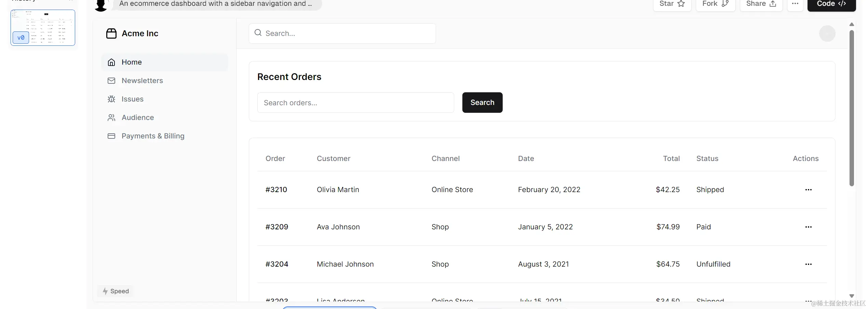Click the Total column header
This screenshot has width=868, height=309.
671,159
